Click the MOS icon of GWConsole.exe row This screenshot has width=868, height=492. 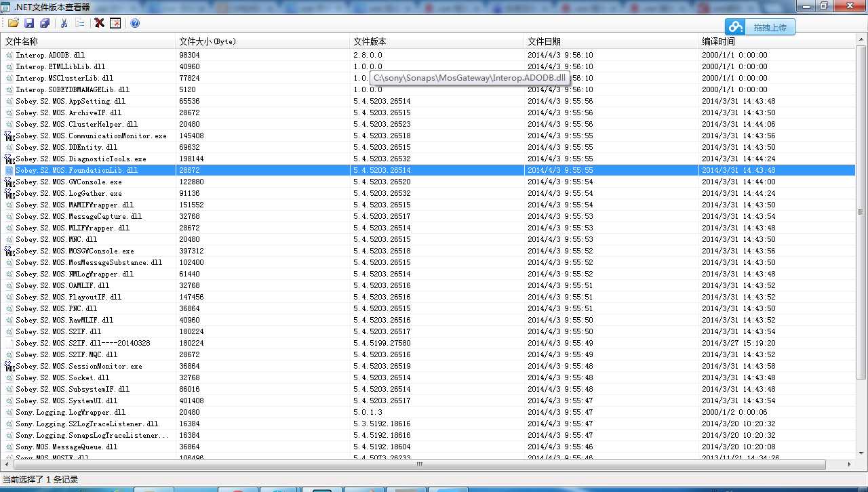pyautogui.click(x=9, y=182)
